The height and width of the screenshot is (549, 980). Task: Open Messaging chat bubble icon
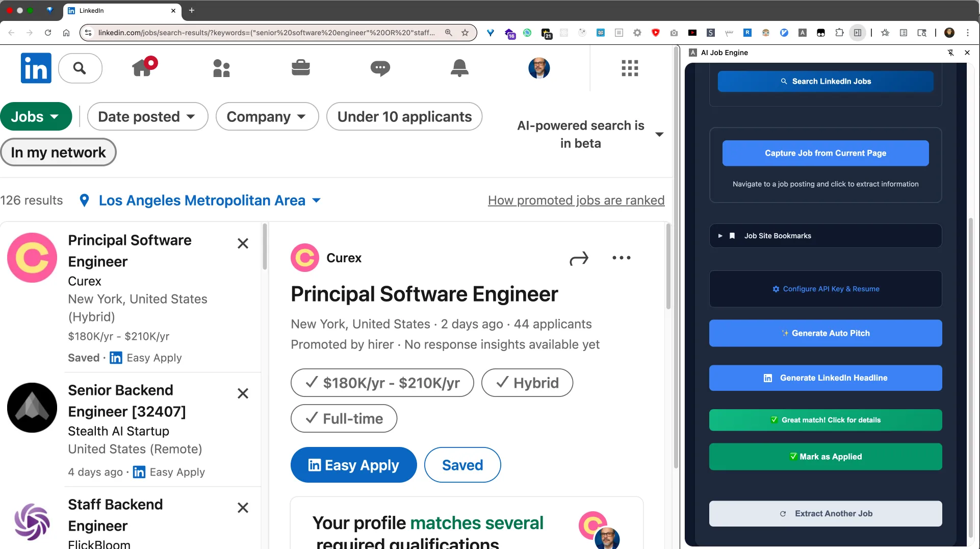[x=380, y=68]
